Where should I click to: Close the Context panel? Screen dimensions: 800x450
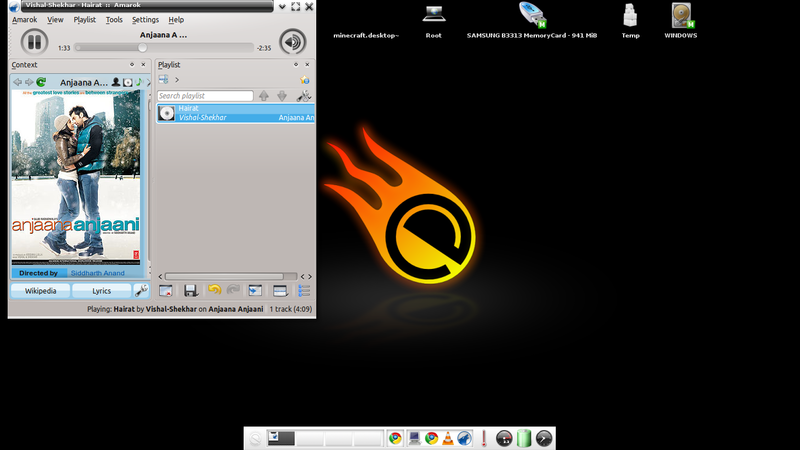tap(143, 65)
